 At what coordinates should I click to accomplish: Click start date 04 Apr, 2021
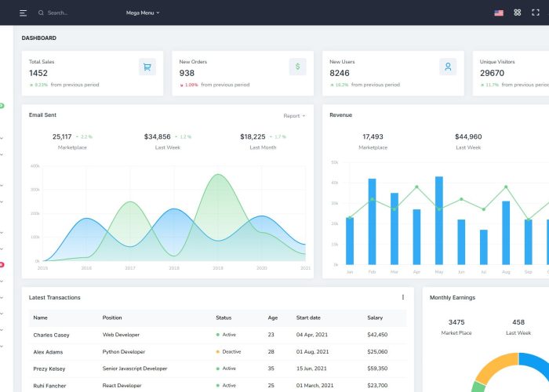click(312, 335)
